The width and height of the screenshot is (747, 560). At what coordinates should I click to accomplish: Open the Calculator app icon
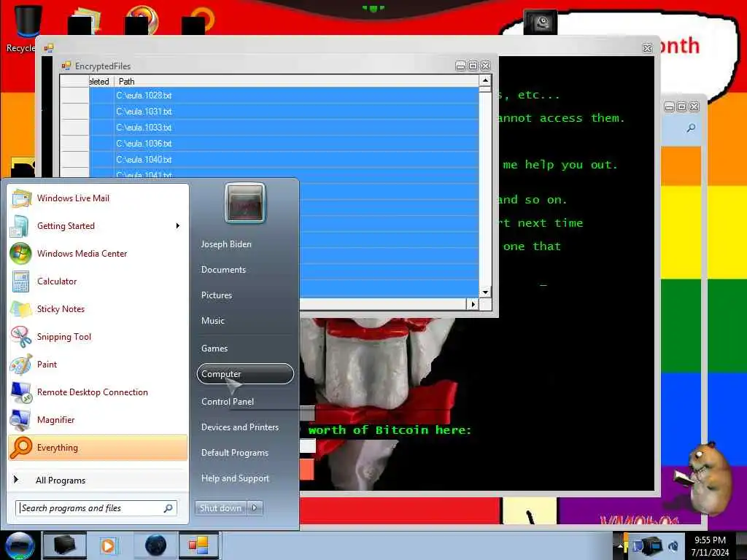pos(20,281)
